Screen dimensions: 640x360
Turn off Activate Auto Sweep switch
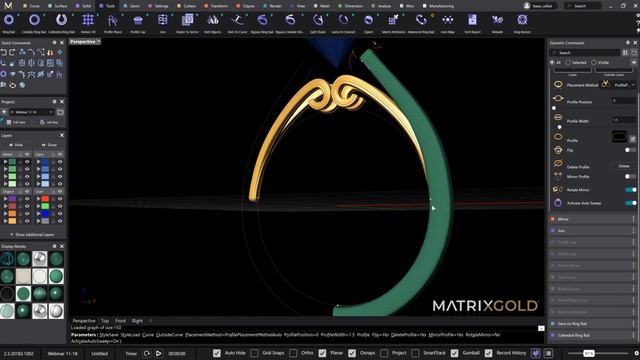click(x=631, y=203)
